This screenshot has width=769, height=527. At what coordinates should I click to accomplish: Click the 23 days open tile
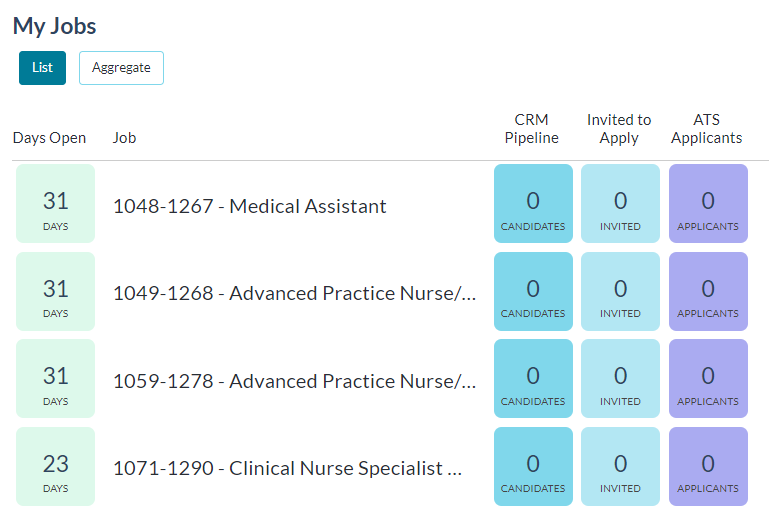[55, 466]
